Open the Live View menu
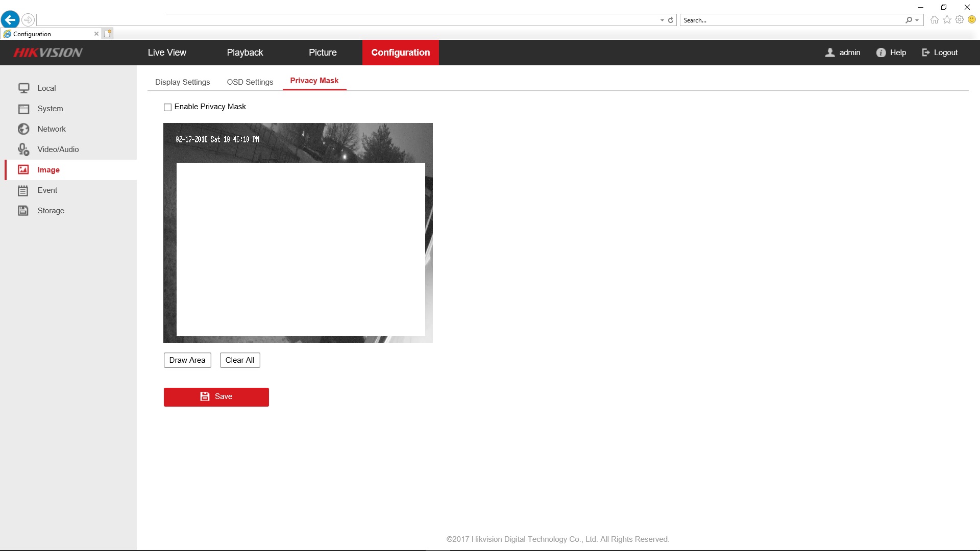Image resolution: width=980 pixels, height=551 pixels. [x=167, y=53]
